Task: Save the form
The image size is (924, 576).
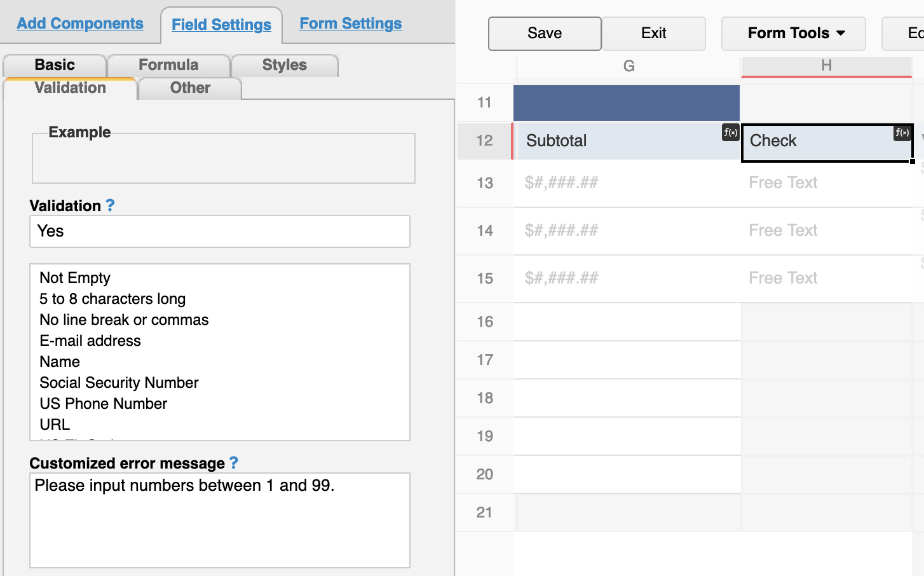Action: [545, 33]
